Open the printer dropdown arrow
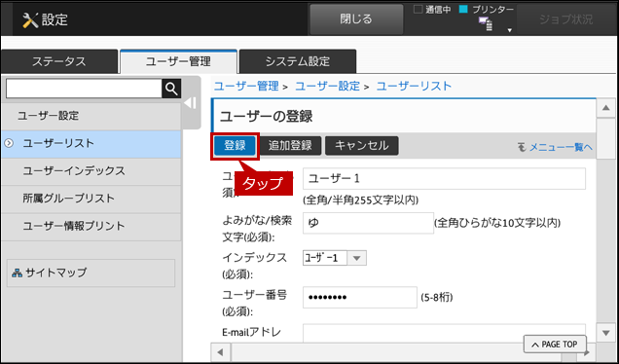Screen dimensions: 619x364 [x=510, y=30]
